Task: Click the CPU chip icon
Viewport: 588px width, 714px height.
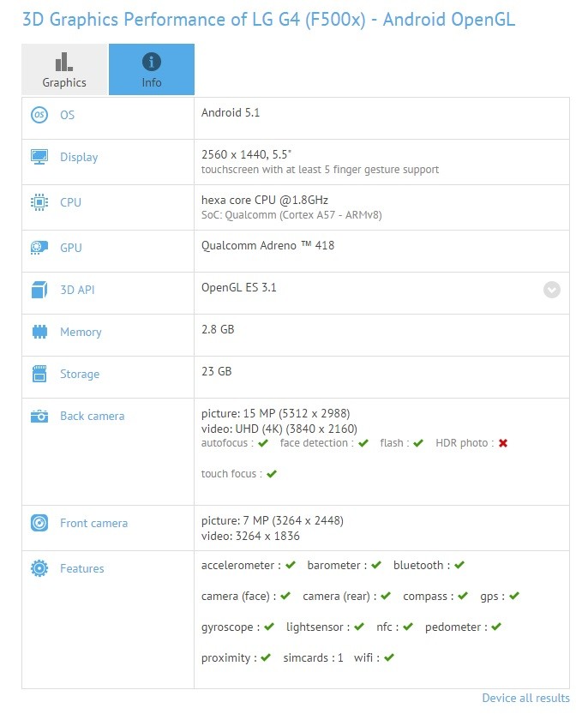Action: coord(39,202)
